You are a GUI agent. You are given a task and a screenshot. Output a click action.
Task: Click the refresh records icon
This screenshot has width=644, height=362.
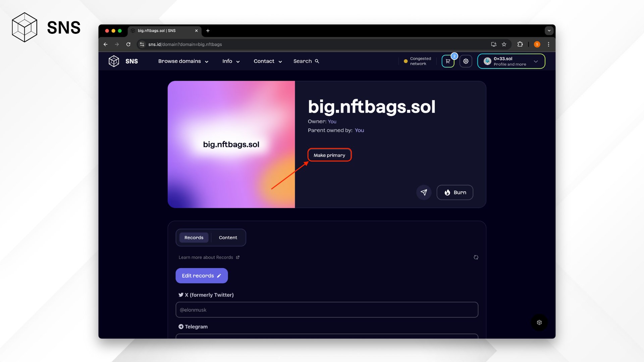point(476,257)
